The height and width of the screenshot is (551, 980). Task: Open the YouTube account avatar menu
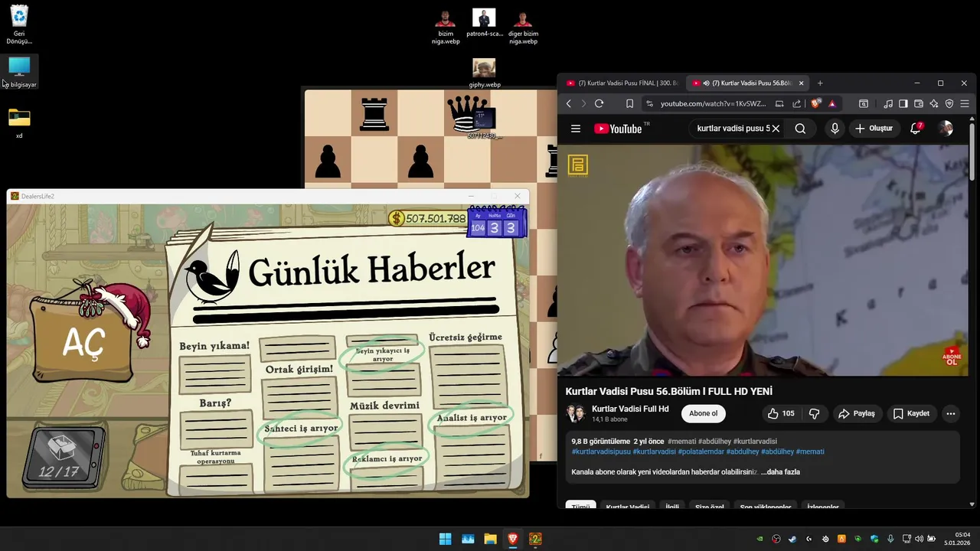click(946, 129)
